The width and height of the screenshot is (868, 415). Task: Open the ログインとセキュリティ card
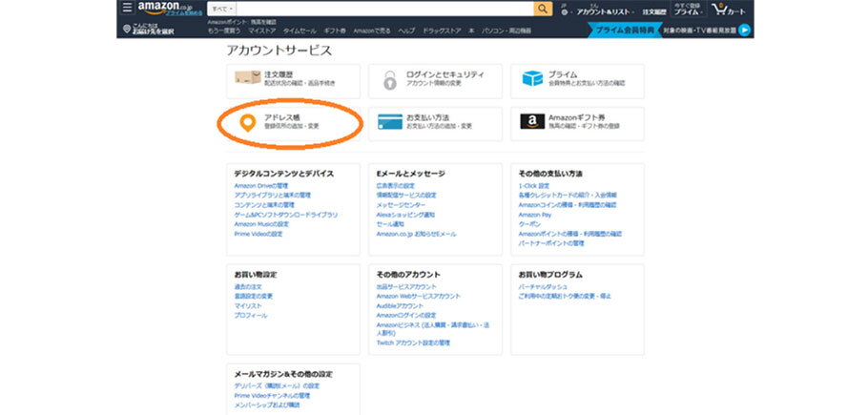click(435, 81)
